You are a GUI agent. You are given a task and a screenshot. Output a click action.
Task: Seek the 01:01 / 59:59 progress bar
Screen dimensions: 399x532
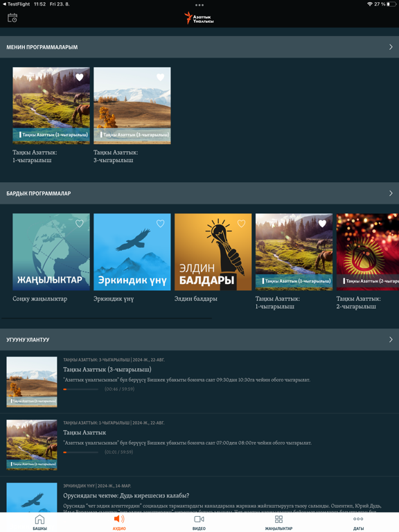click(81, 452)
